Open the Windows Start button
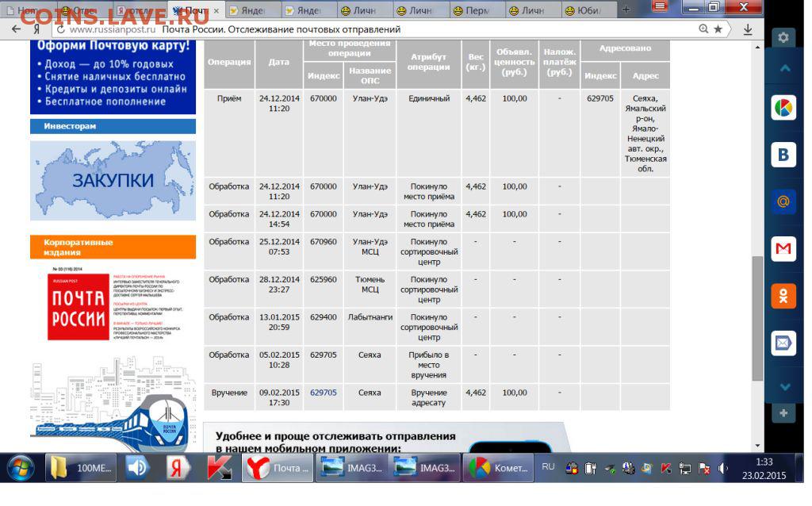Viewport: 812px width, 506px height. point(20,468)
